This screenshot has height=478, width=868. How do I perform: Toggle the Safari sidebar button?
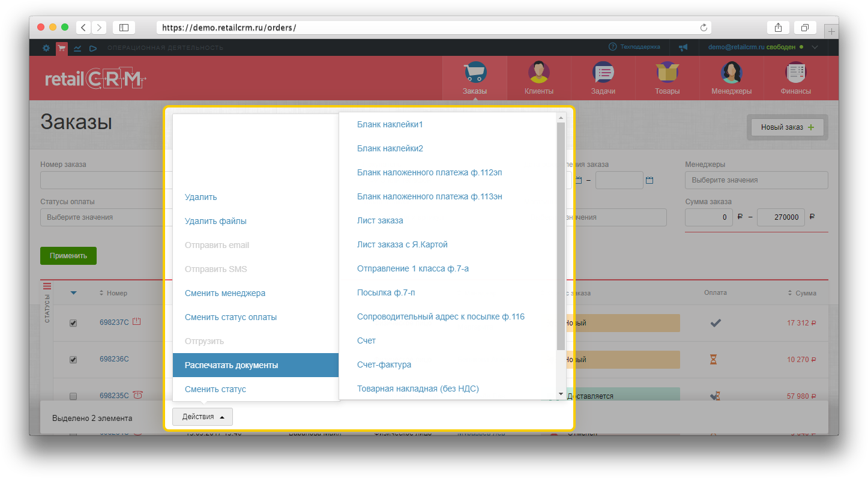coord(124,27)
